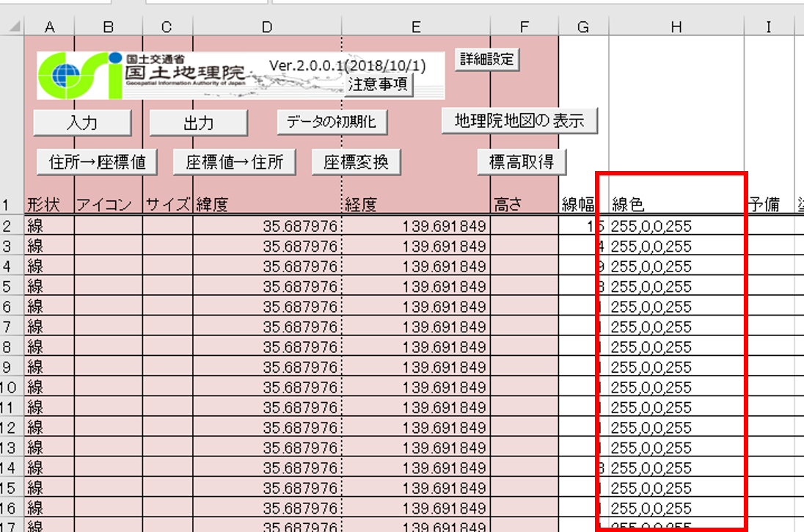
Task: Select empty サイズ cell in row 10
Action: (168, 386)
